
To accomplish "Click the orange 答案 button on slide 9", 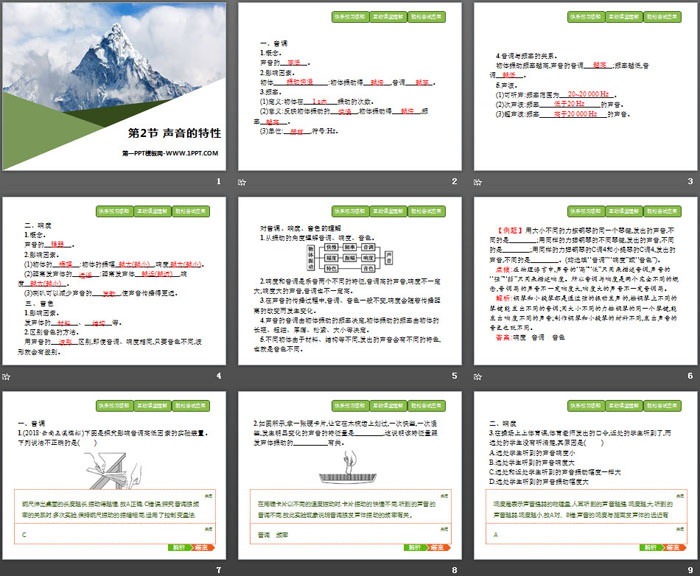I will coord(675,547).
